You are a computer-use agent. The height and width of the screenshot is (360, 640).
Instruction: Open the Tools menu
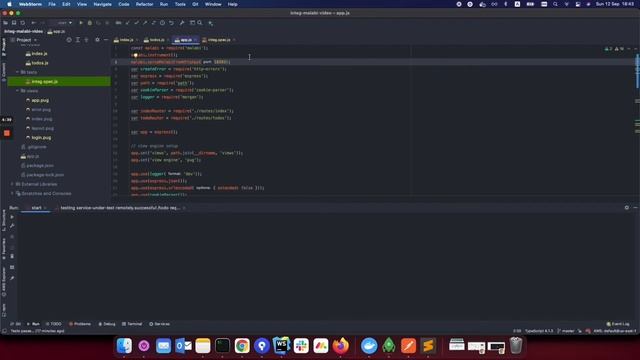(x=180, y=4)
